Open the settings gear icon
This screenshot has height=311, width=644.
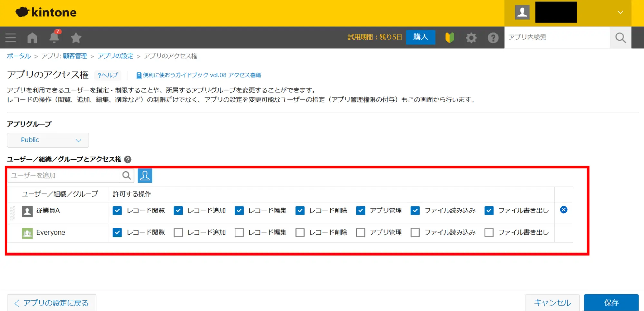[471, 38]
